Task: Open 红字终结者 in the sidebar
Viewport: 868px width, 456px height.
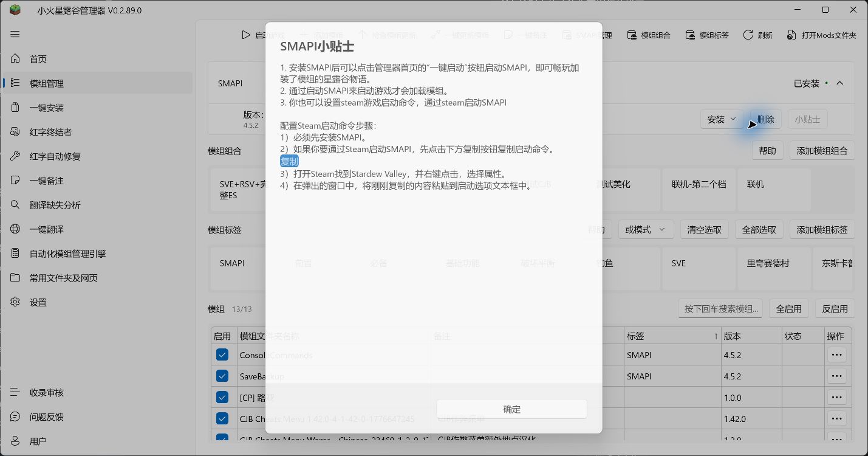Action: (97, 132)
